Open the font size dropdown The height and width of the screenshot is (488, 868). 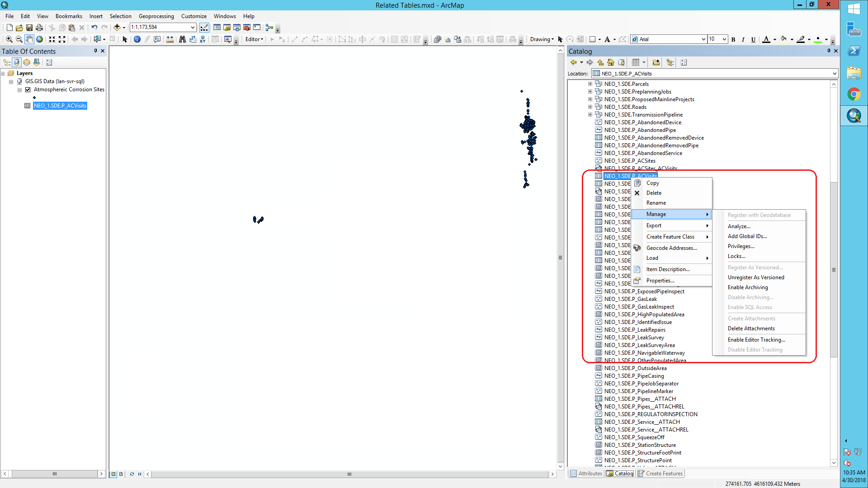tap(724, 39)
